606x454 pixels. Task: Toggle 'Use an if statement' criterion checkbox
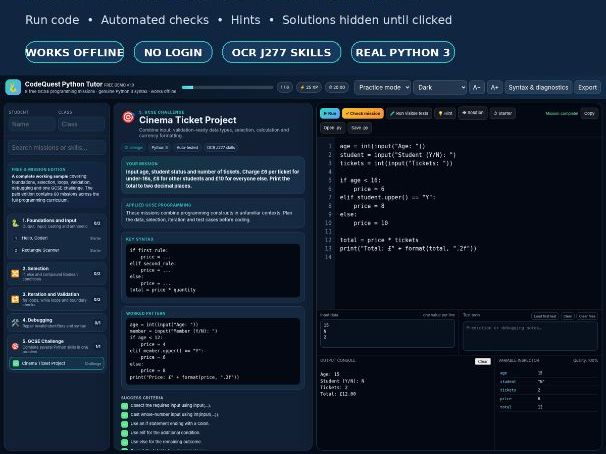click(x=124, y=424)
